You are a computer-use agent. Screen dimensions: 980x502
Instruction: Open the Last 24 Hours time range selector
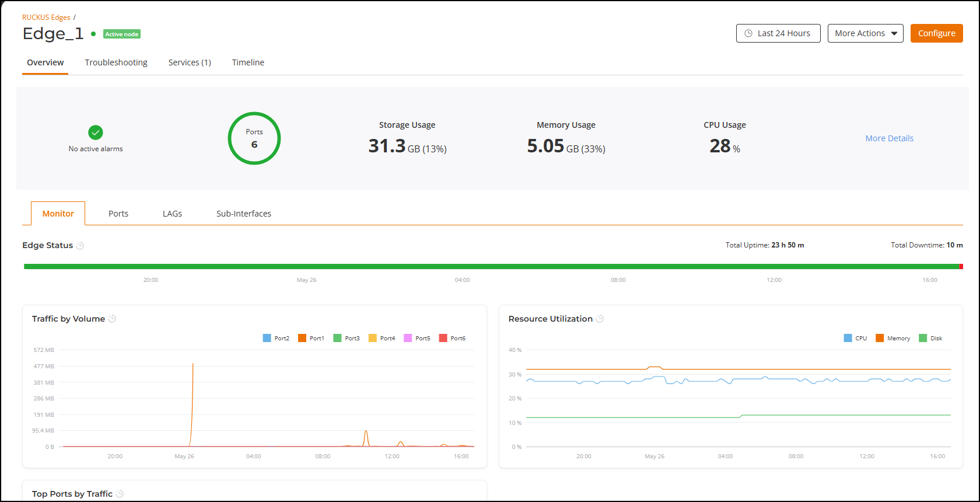pos(778,33)
